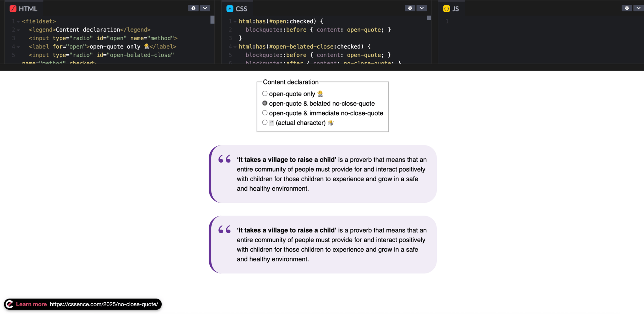
Task: Click the HTML editor vertical scrollbar thumb
Action: (x=212, y=20)
